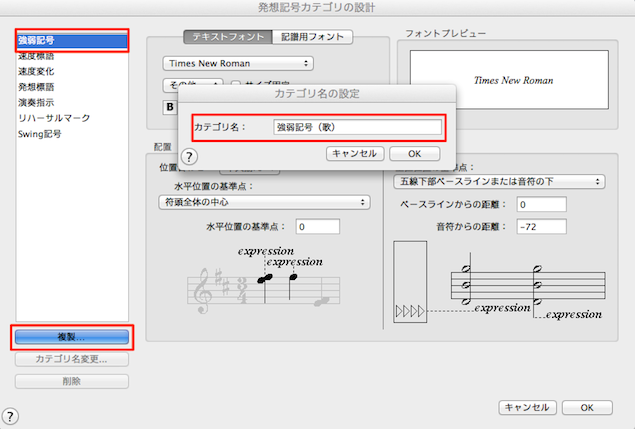Click the 複製... duplicate button

72,337
